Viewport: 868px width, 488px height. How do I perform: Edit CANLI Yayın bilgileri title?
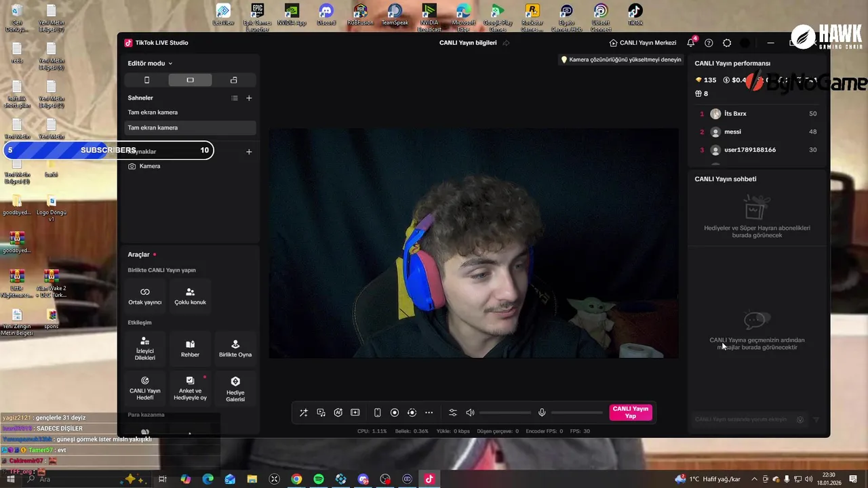468,43
